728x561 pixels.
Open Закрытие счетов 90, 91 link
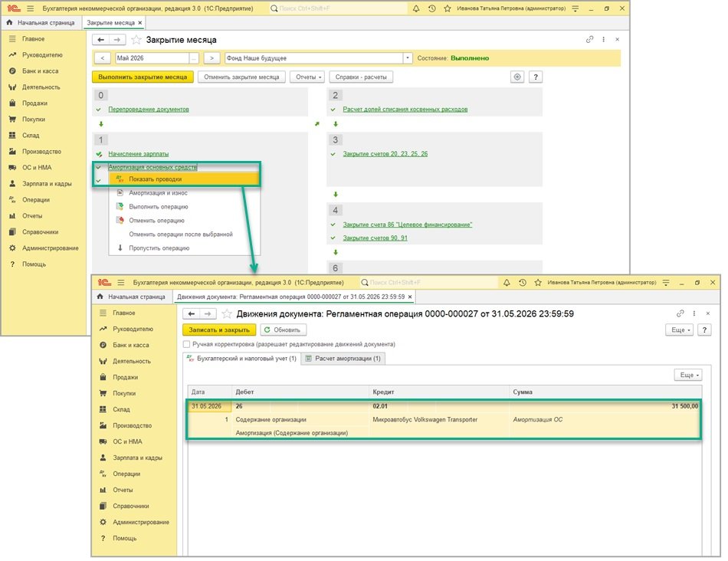pyautogui.click(x=375, y=238)
